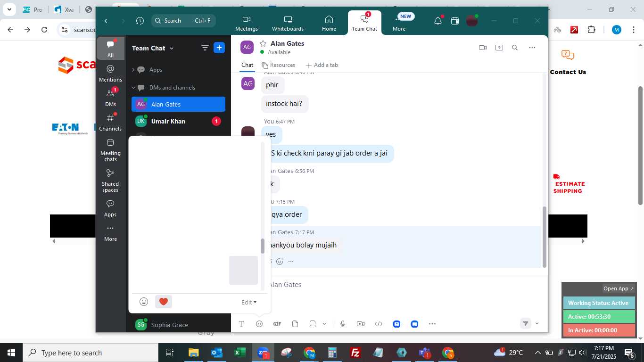Open the calendar icon in Zoom header
644x362 pixels.
pyautogui.click(x=455, y=21)
